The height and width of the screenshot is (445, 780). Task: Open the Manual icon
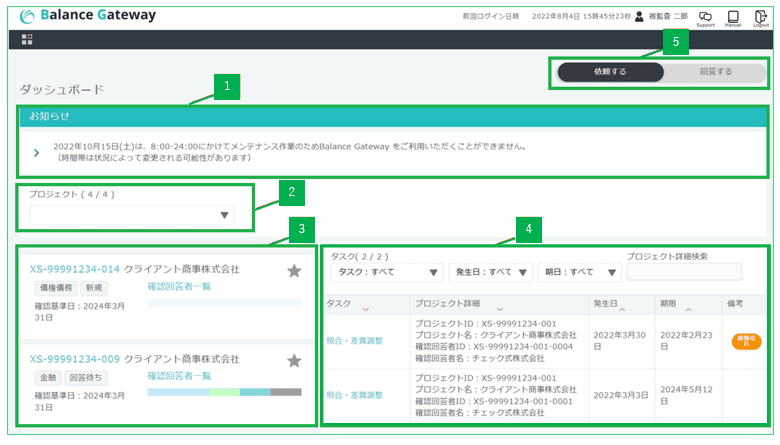[x=733, y=16]
